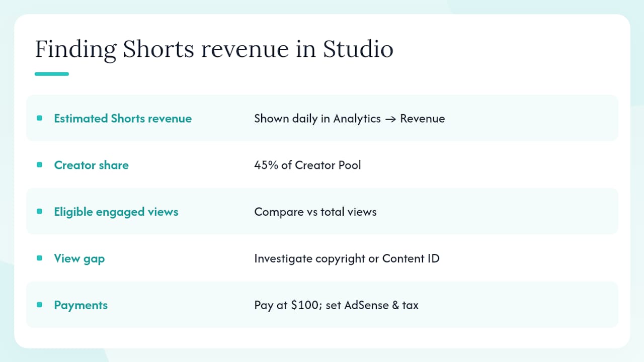Viewport: 644px width, 362px height.
Task: Click the 'Payments' label
Action: (x=81, y=305)
